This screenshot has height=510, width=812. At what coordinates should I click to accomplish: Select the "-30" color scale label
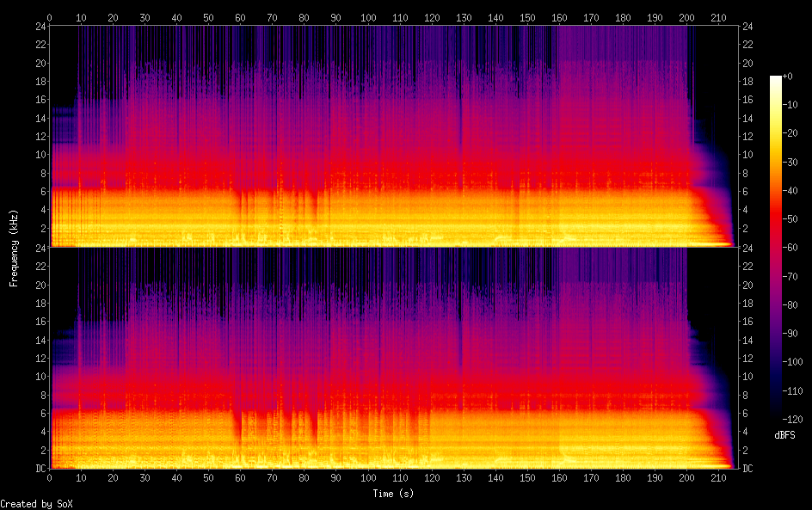click(790, 162)
